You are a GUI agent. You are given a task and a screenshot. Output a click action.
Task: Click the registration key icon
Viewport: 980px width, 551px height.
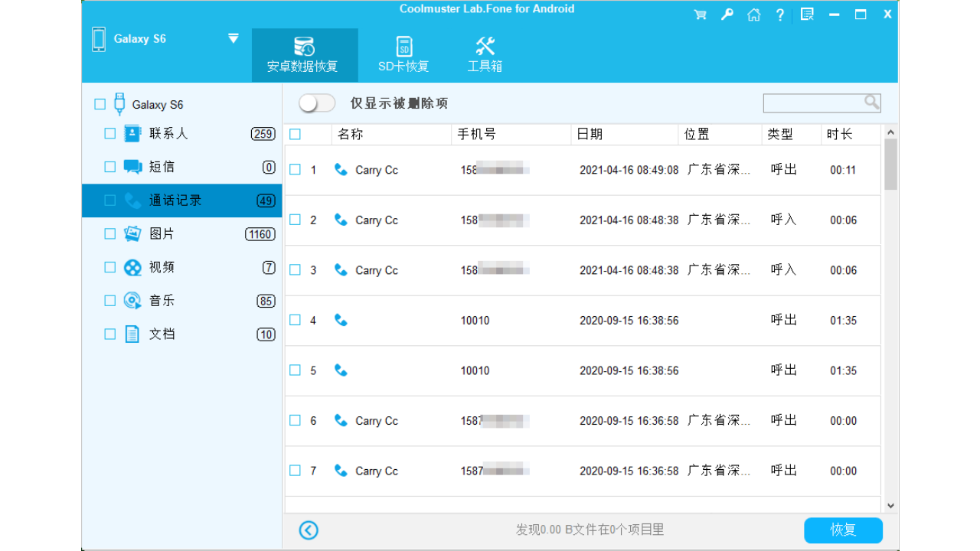727,14
